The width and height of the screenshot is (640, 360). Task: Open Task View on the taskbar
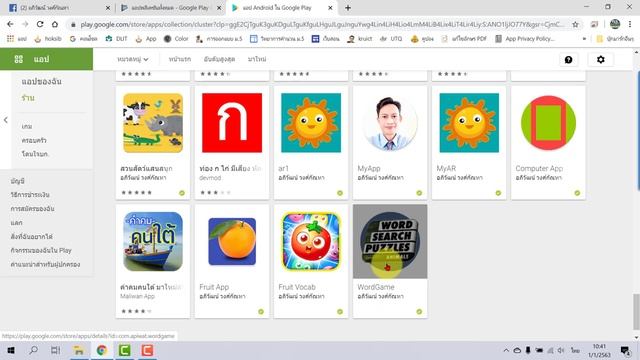point(56,350)
